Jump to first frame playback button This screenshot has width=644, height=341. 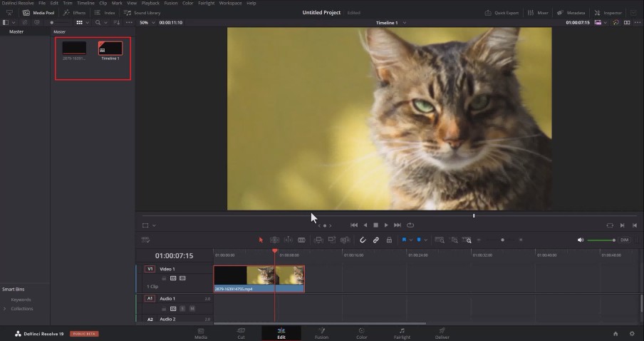[x=353, y=225]
